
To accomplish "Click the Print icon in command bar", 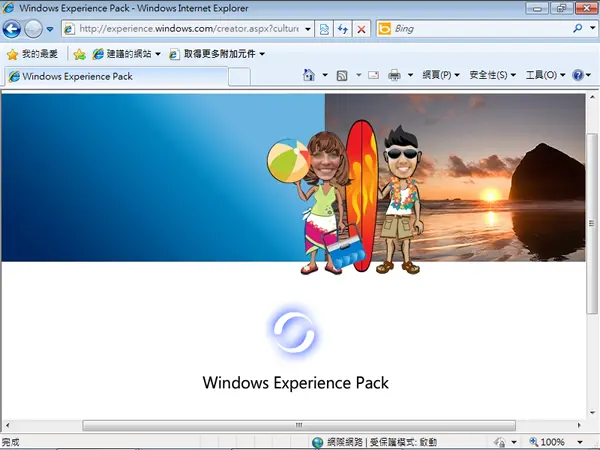I will coord(394,75).
